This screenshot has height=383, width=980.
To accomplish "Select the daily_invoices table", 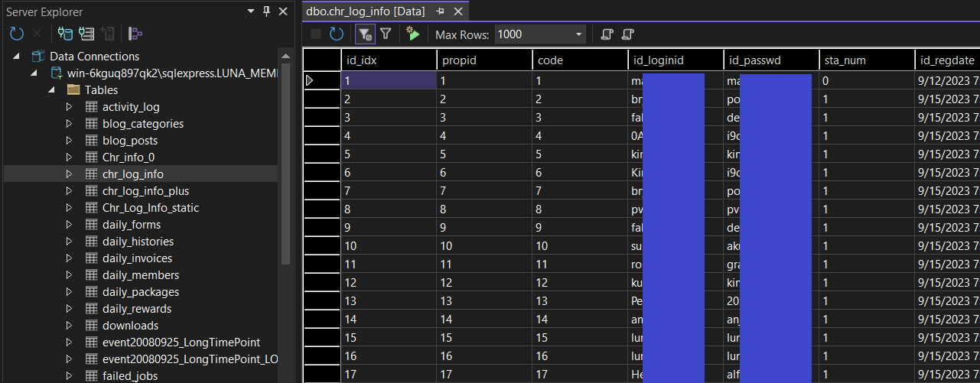I will click(x=138, y=258).
